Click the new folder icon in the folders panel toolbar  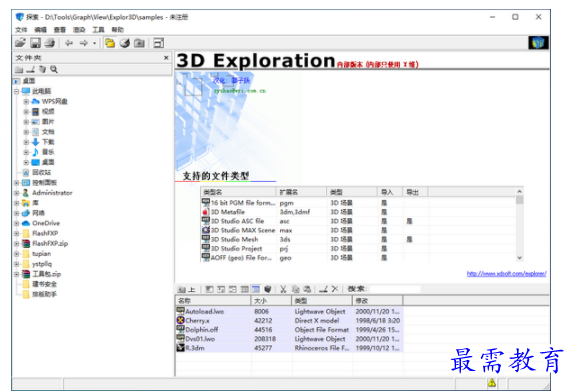point(19,69)
